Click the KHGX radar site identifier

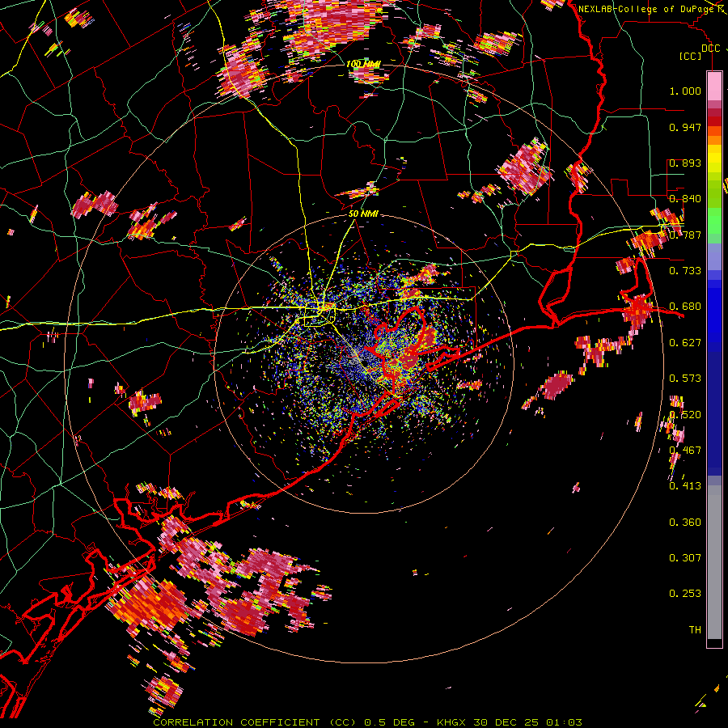pos(451,722)
